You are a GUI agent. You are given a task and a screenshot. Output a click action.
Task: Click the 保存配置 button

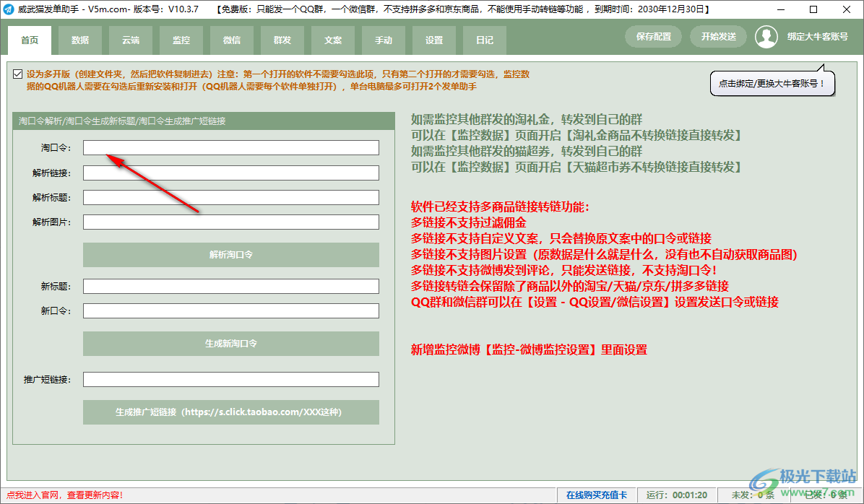click(x=654, y=37)
